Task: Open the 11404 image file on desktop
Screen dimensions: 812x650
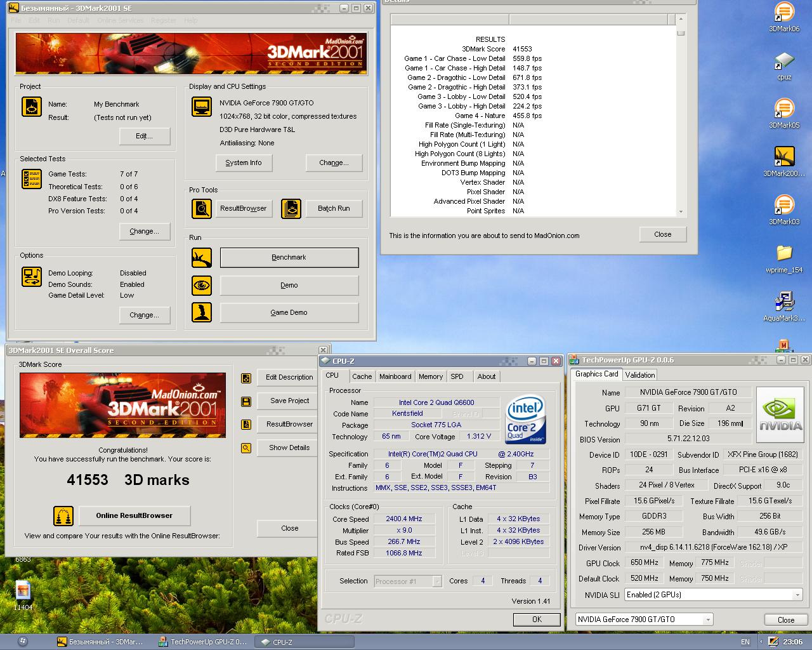Action: [23, 595]
